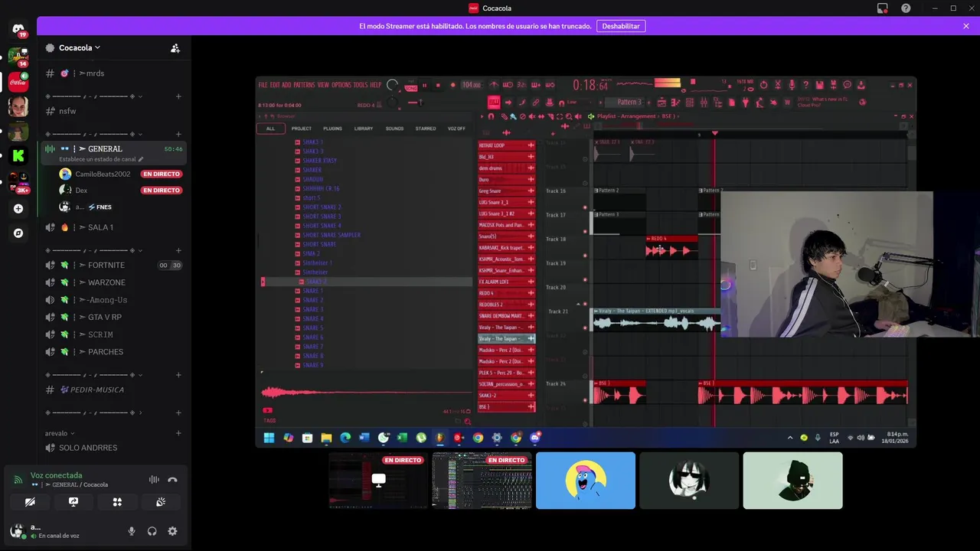Toggle screen sharing button
The width and height of the screenshot is (980, 551).
coord(73,502)
